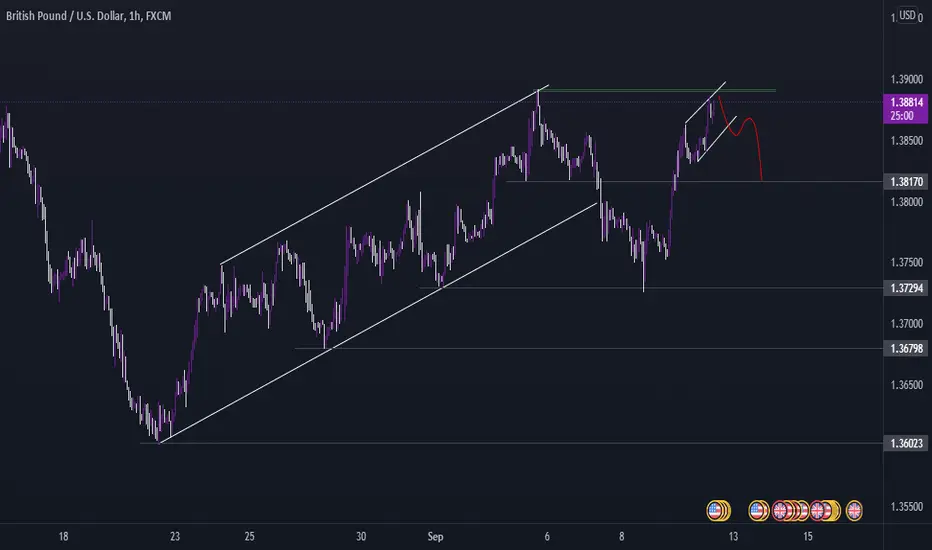Open the USD currency selector on price axis
The image size is (932, 550).
coord(907,15)
